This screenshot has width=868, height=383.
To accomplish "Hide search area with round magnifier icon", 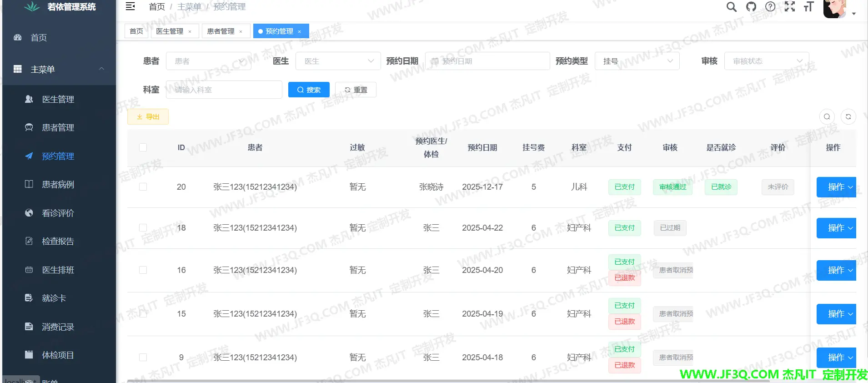I will tap(827, 117).
